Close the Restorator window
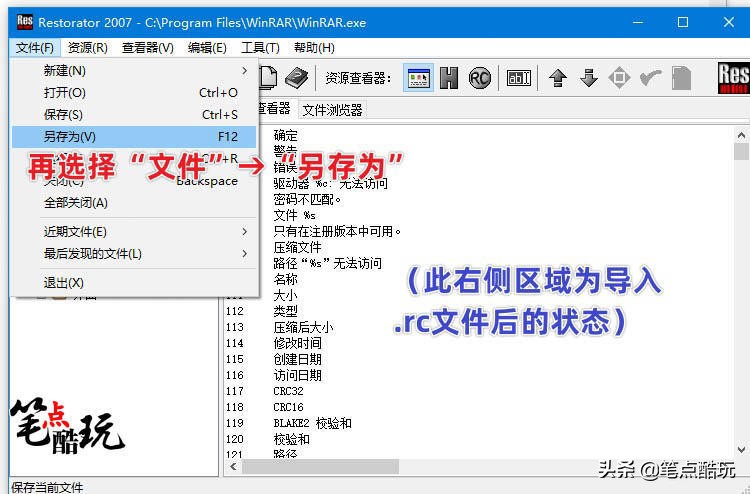Image resolution: width=750 pixels, height=494 pixels. (728, 22)
